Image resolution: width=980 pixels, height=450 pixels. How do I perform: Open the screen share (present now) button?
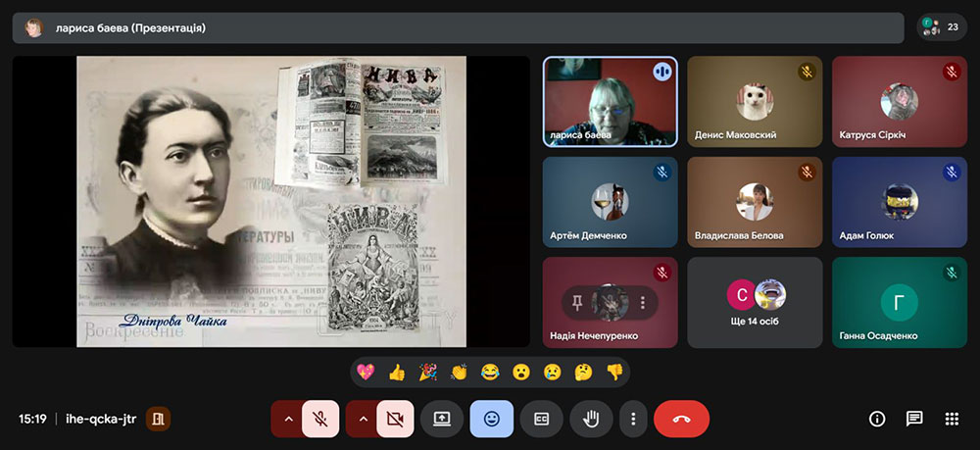pos(441,419)
